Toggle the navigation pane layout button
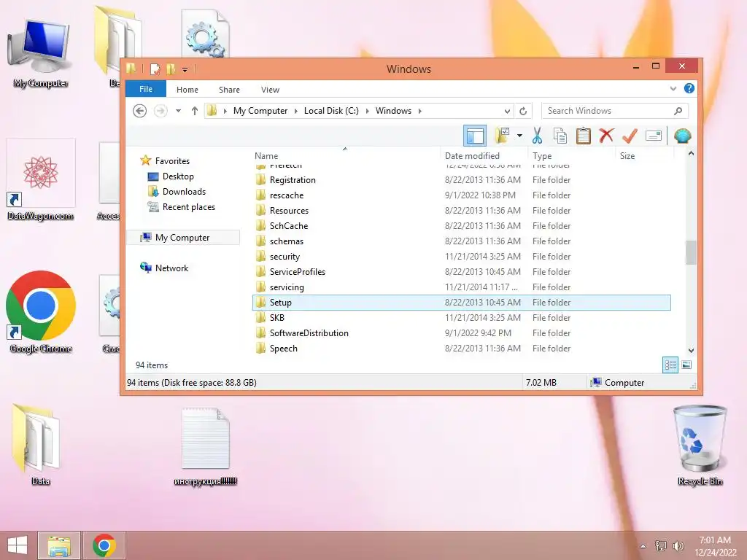The width and height of the screenshot is (747, 560). (x=474, y=136)
